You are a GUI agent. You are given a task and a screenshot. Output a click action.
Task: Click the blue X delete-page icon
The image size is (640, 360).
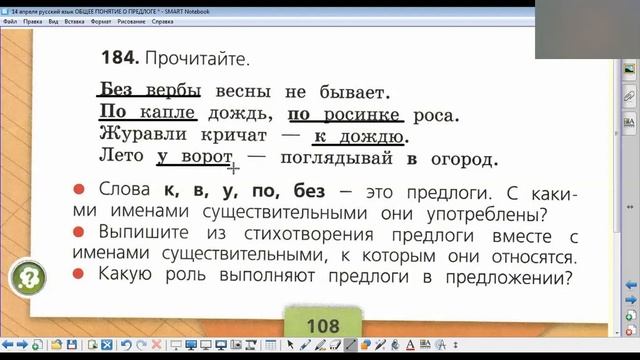click(107, 345)
